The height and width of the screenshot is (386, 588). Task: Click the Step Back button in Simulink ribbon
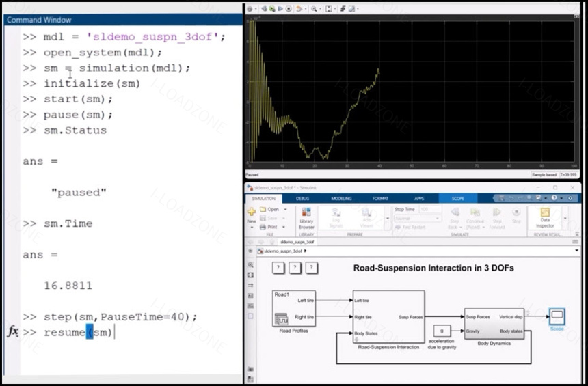(x=455, y=218)
